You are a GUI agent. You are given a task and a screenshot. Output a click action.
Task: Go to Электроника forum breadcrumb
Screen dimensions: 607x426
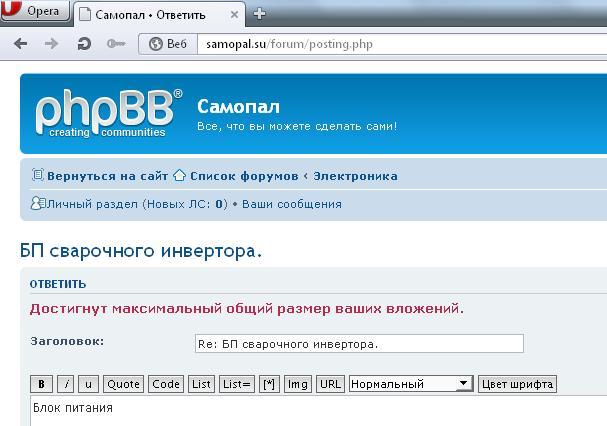click(355, 176)
